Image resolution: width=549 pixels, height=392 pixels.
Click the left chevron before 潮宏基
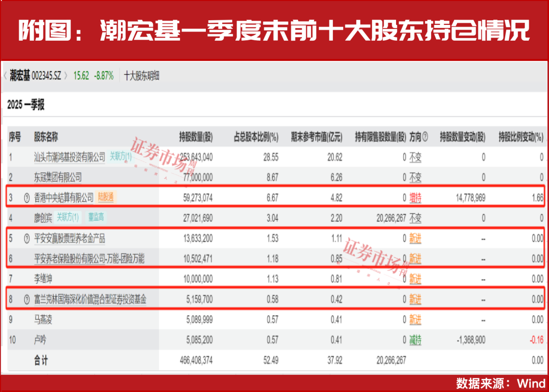point(5,76)
